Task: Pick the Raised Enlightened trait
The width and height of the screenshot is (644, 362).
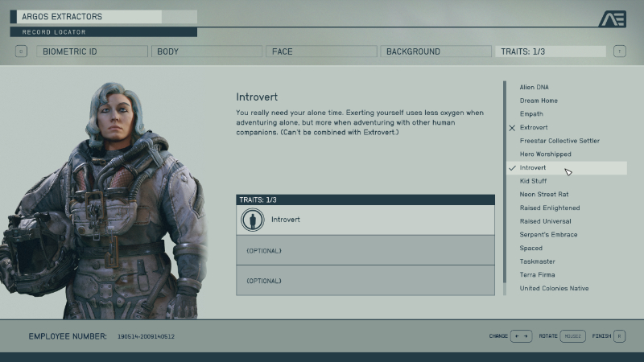Action: tap(550, 208)
